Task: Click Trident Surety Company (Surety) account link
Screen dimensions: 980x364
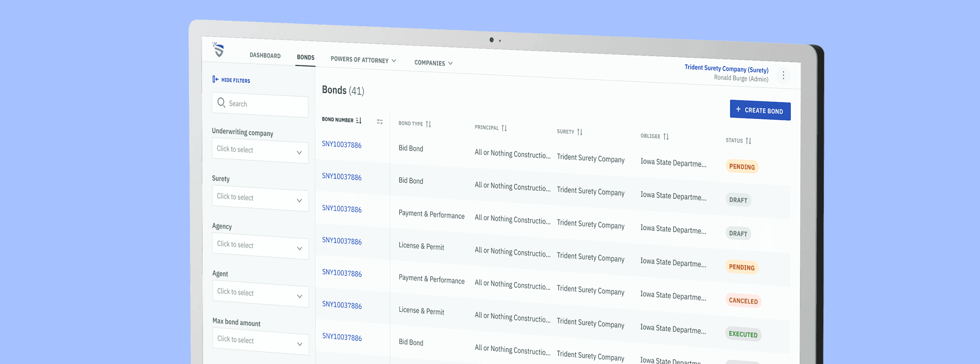Action: [x=726, y=68]
